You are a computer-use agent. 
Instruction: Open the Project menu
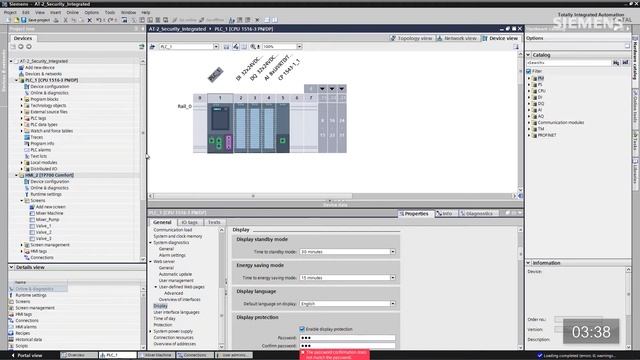tap(10, 12)
